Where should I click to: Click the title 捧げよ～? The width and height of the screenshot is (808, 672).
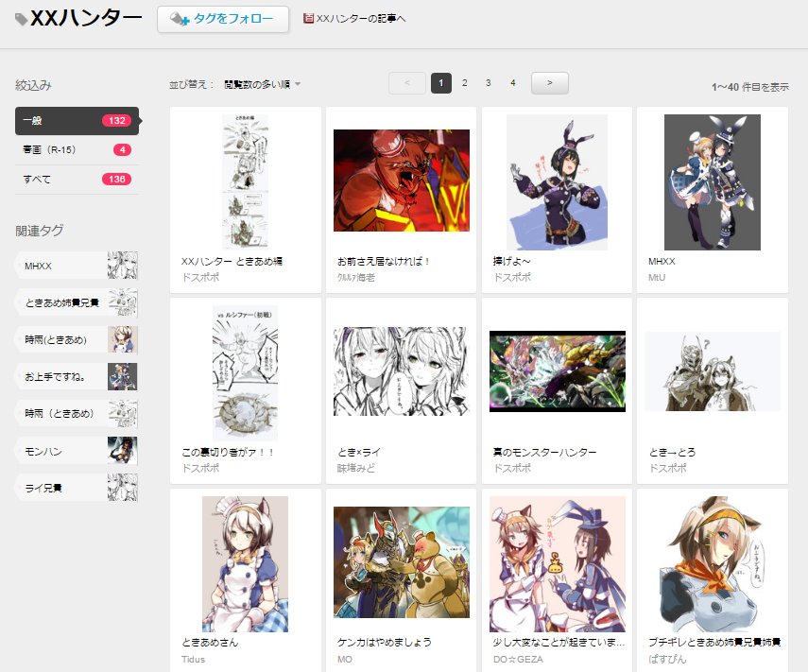(x=511, y=261)
